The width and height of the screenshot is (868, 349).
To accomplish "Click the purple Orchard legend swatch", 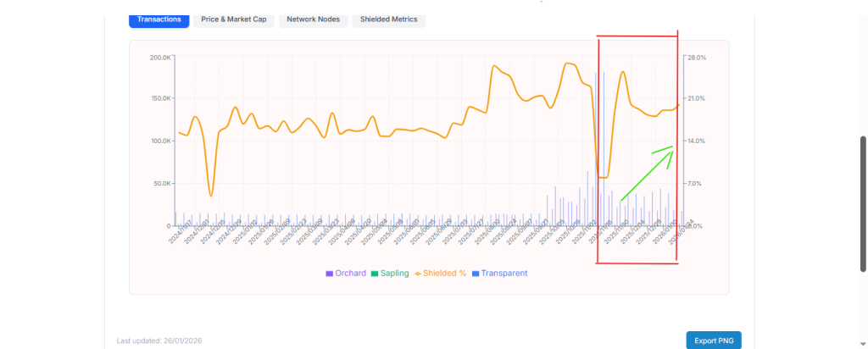I will [329, 274].
